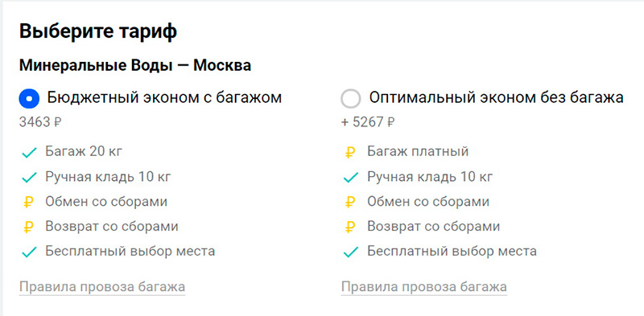
Task: Click the checkmark icon next to Багаж 20 кг
Action: click(29, 153)
